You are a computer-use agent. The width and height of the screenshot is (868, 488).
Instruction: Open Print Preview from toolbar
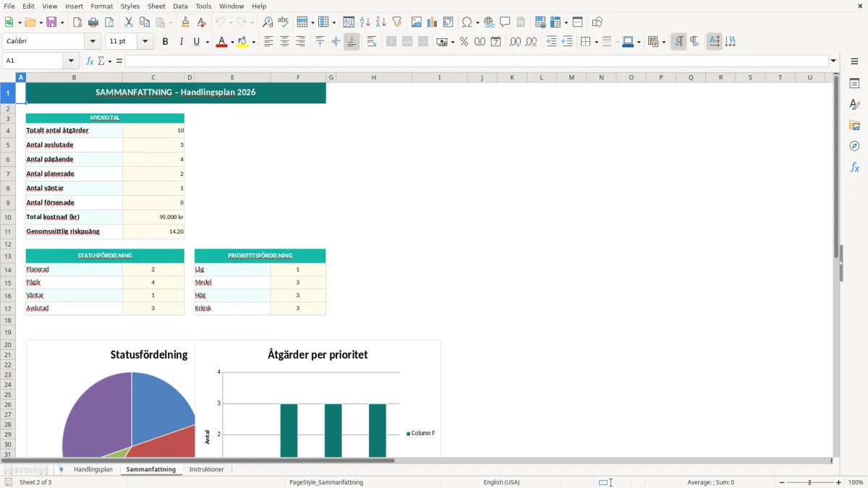[x=109, y=22]
